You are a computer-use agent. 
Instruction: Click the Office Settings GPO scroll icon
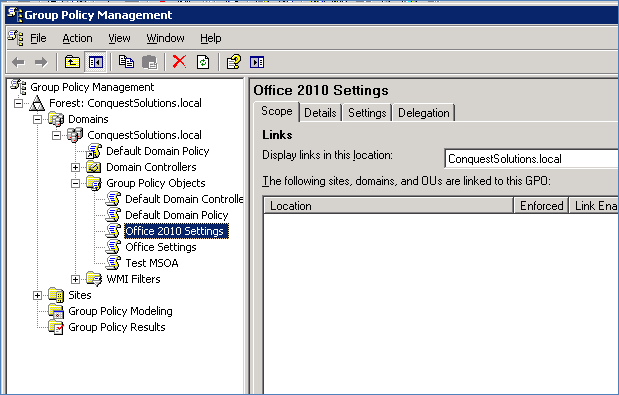click(113, 247)
